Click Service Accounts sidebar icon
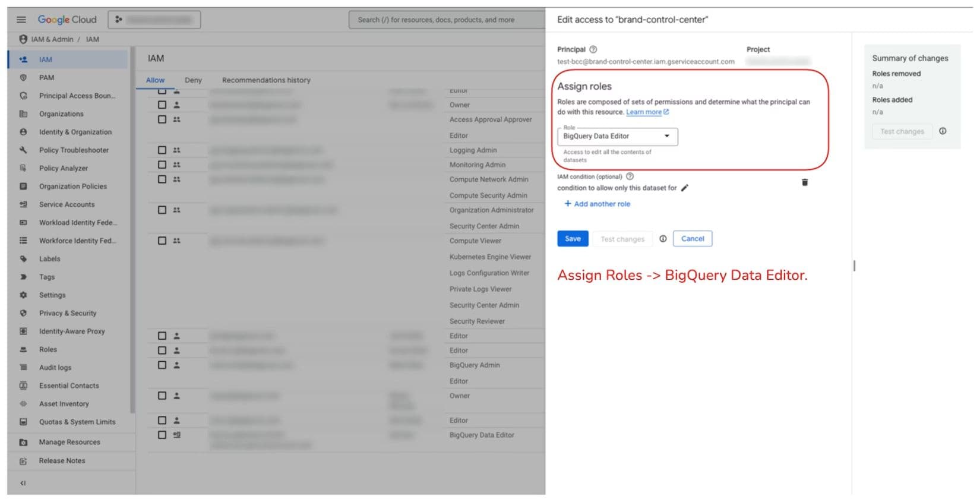980x502 pixels. point(23,204)
